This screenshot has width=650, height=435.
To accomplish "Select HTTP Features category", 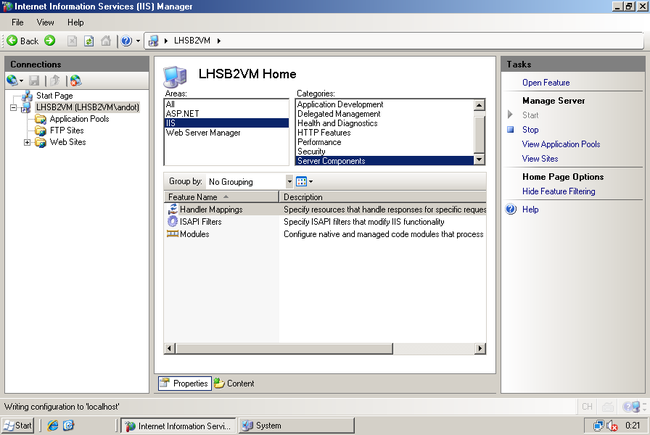I will click(385, 133).
